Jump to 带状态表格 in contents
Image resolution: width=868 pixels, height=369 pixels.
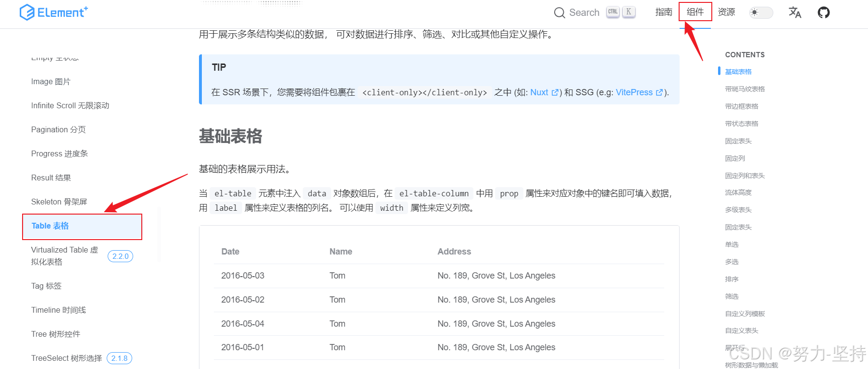coord(742,124)
